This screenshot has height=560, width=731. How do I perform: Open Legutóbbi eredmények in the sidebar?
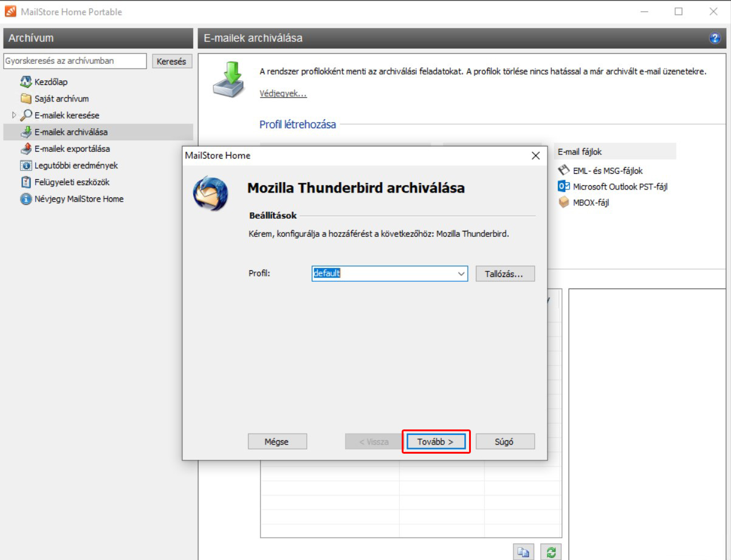[x=76, y=165]
